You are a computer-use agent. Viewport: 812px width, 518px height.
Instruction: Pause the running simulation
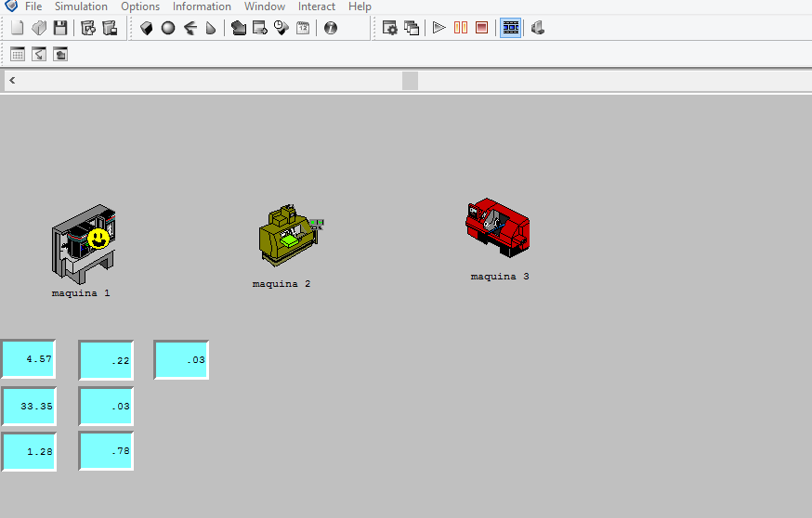[461, 28]
